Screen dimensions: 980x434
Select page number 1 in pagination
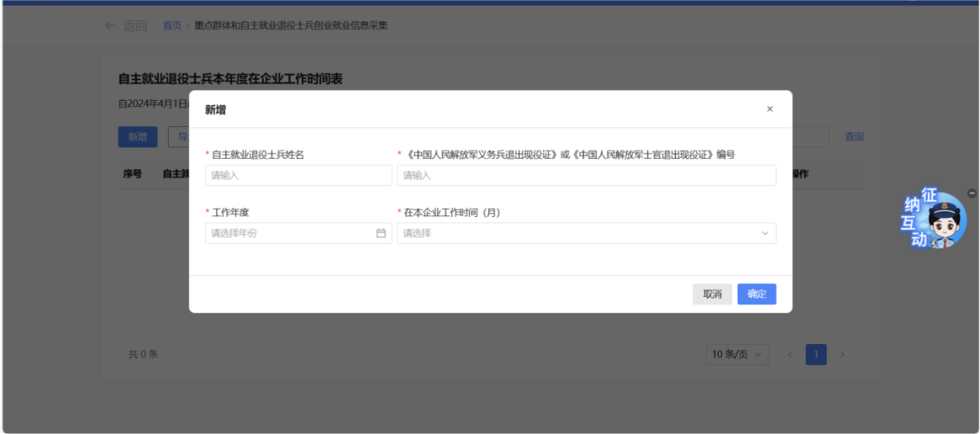point(816,354)
